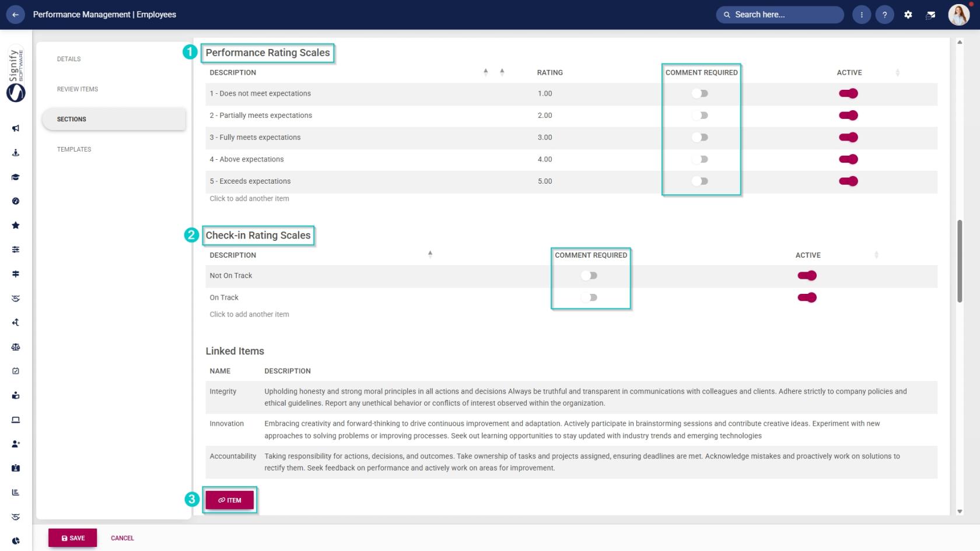Toggle Comment Required for Not On Track
Image resolution: width=980 pixels, height=551 pixels.
click(x=589, y=276)
